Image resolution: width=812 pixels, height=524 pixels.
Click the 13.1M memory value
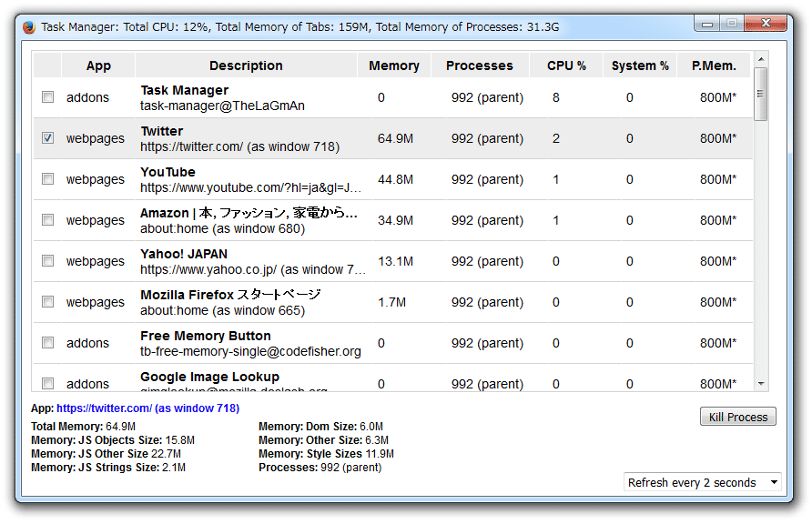pyautogui.click(x=395, y=261)
